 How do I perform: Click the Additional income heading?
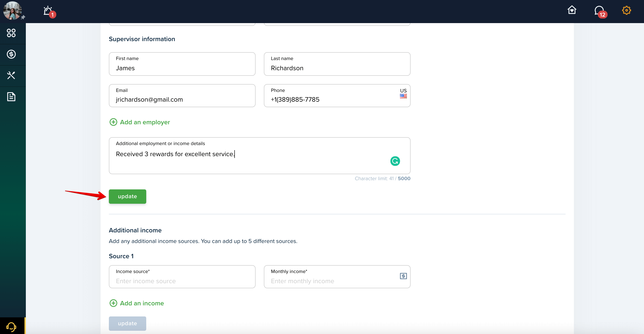coord(135,230)
